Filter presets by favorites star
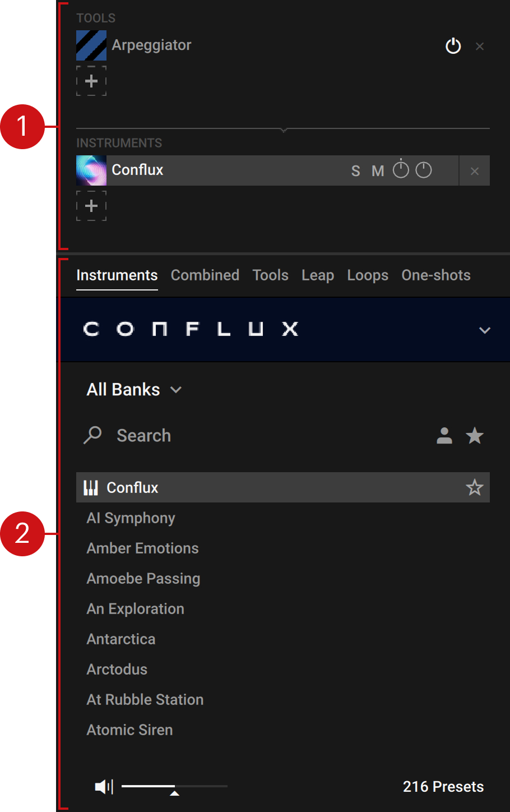 coord(475,436)
